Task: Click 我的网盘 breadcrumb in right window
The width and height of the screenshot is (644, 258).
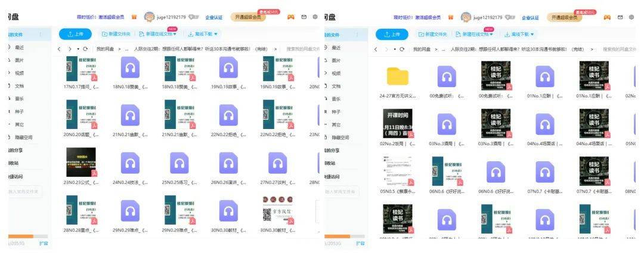Action: pos(422,50)
